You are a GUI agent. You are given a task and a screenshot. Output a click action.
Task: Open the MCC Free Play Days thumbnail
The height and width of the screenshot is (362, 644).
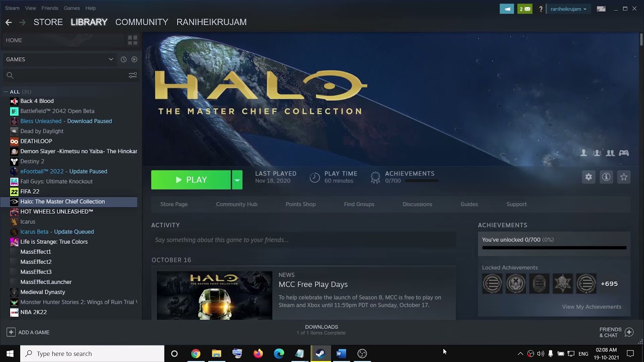[214, 296]
